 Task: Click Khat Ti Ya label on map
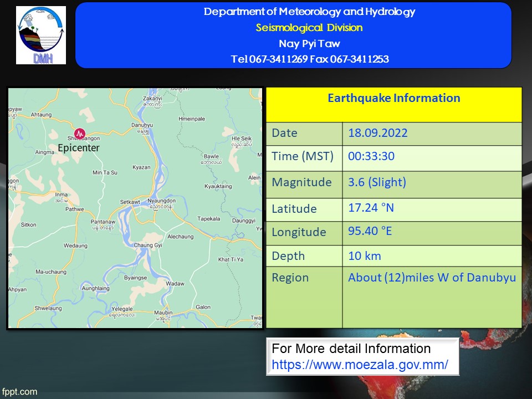(231, 259)
